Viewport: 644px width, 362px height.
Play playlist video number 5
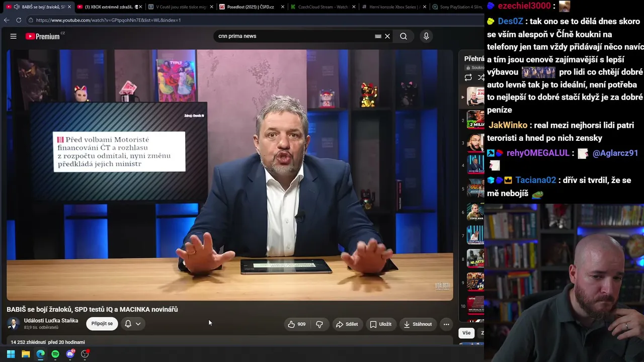475,189
